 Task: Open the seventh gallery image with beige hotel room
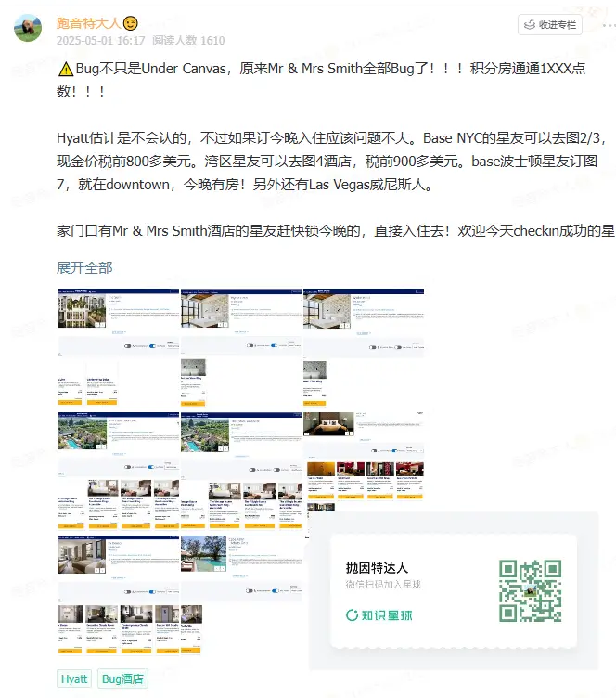pos(119,595)
